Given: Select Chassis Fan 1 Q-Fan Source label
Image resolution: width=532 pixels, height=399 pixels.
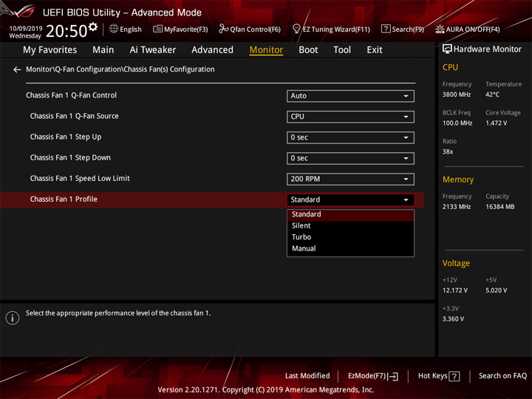Looking at the screenshot, I should (x=75, y=116).
